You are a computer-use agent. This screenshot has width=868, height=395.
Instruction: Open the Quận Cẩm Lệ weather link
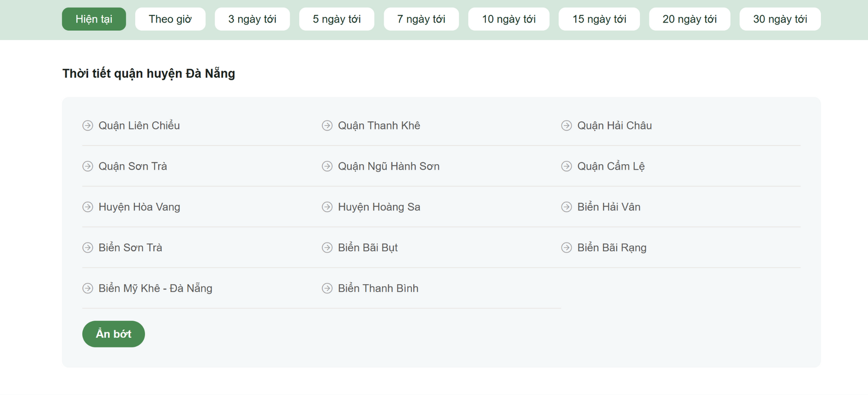click(x=611, y=166)
